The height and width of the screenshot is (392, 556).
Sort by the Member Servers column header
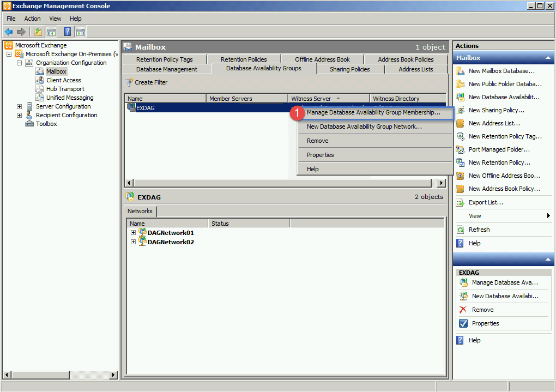click(247, 99)
